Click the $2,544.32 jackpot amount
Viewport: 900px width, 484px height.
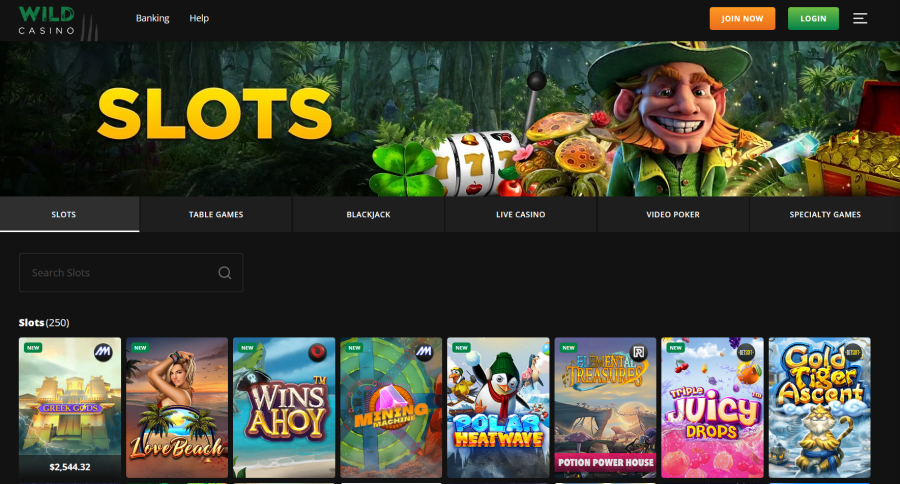point(69,467)
